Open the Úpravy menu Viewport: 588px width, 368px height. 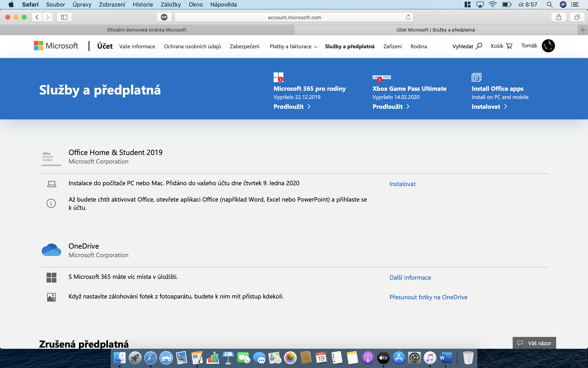82,4
